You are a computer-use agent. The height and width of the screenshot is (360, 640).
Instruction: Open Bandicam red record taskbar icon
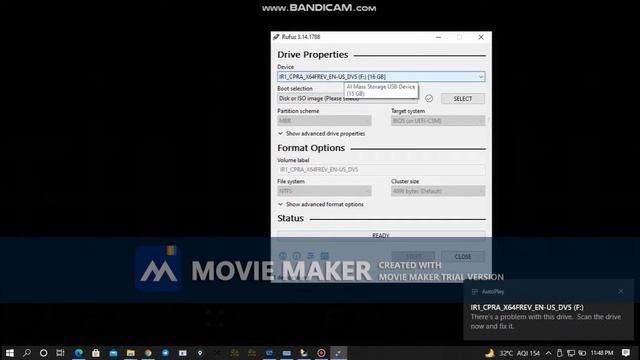pos(321,353)
